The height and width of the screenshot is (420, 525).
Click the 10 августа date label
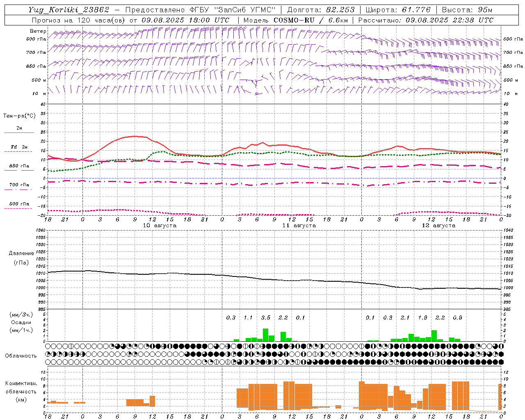click(160, 226)
